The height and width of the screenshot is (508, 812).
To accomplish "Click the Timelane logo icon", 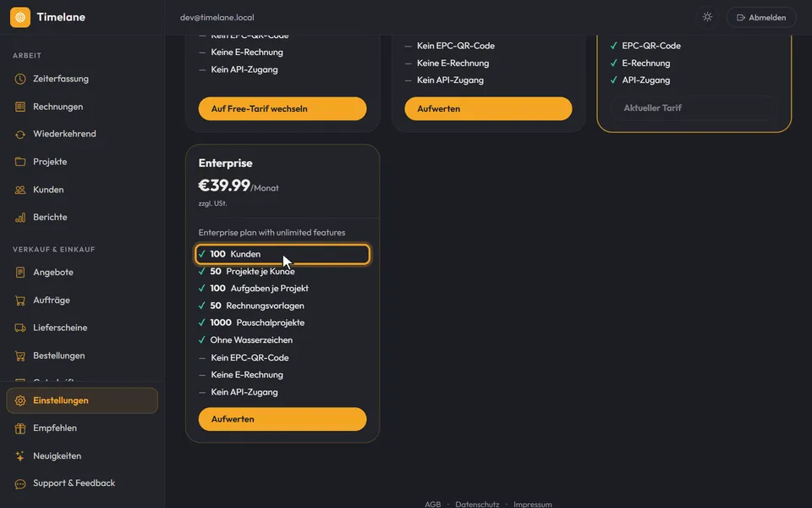I will point(20,17).
